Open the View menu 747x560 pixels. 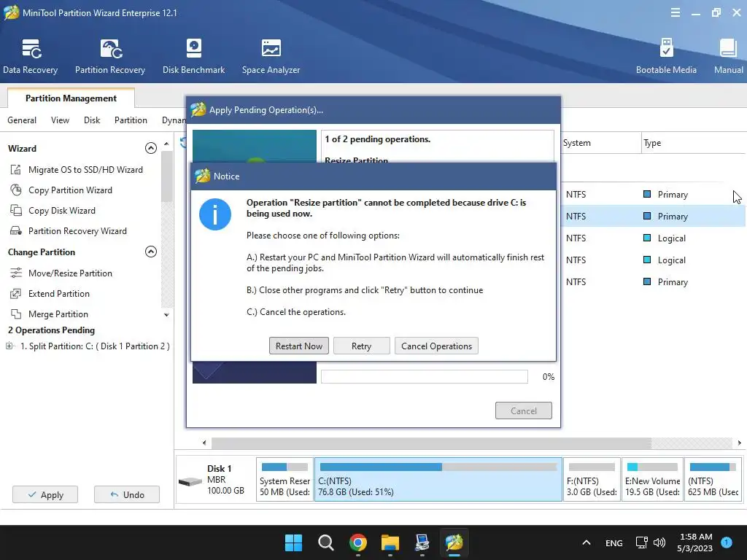pyautogui.click(x=60, y=120)
